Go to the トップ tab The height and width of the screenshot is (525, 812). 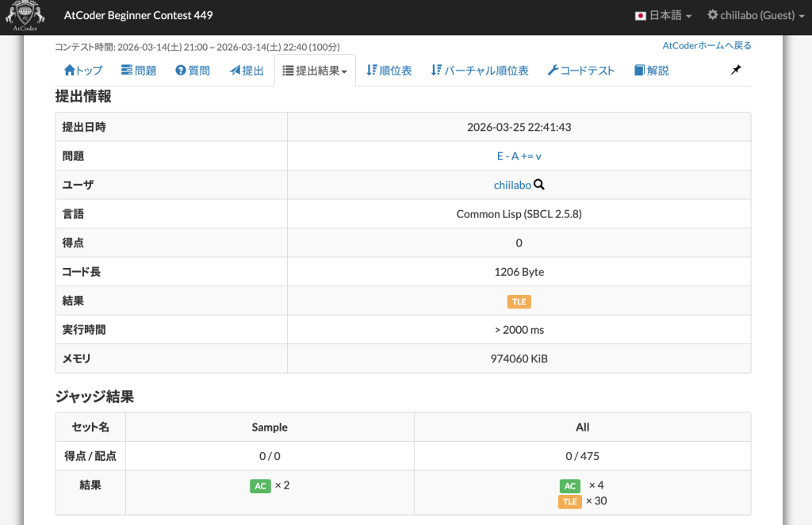click(83, 71)
